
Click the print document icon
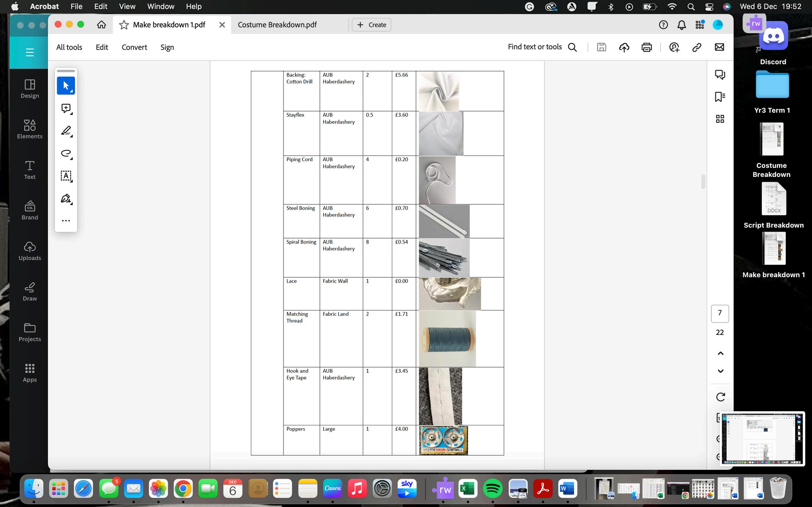coord(647,47)
